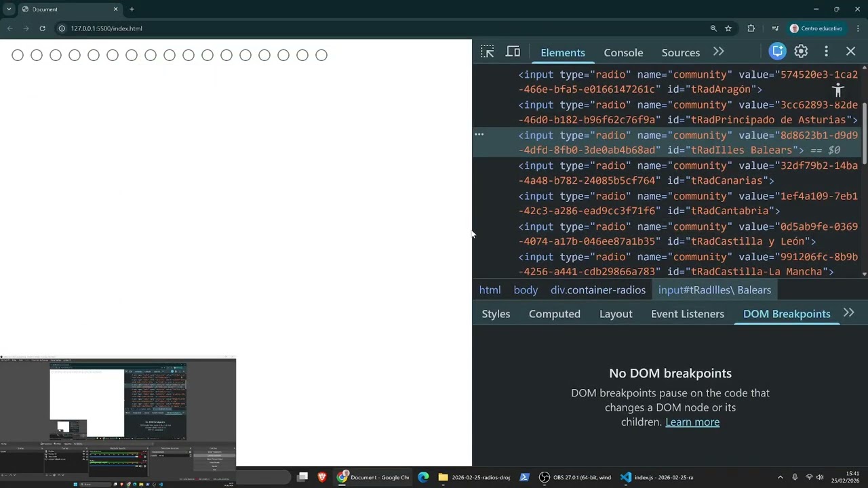Viewport: 868px width, 488px height.
Task: Select the last radio button on the page
Action: [321, 56]
